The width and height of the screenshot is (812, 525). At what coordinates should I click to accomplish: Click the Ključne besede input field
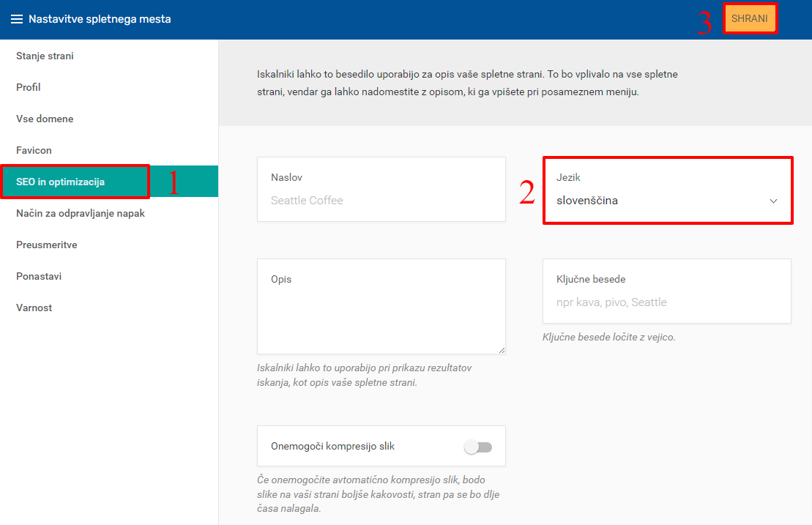[667, 291]
